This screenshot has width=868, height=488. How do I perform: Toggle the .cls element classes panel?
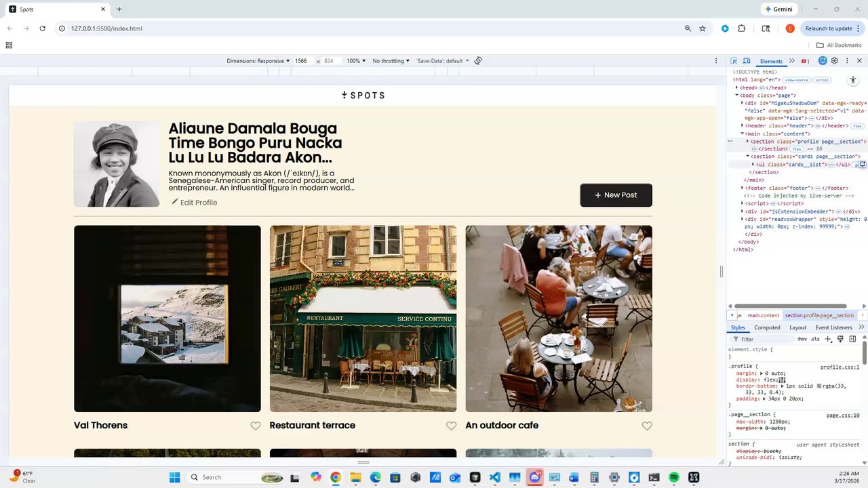[815, 339]
